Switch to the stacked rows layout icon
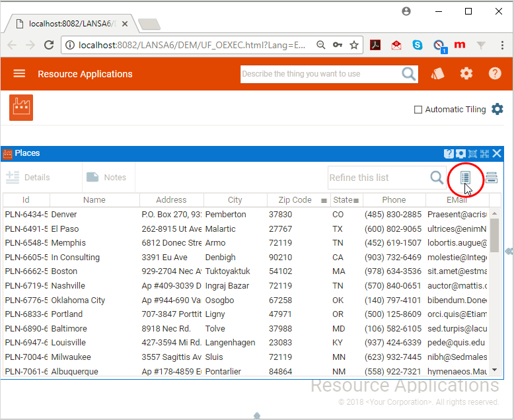514x420 pixels. (x=492, y=178)
